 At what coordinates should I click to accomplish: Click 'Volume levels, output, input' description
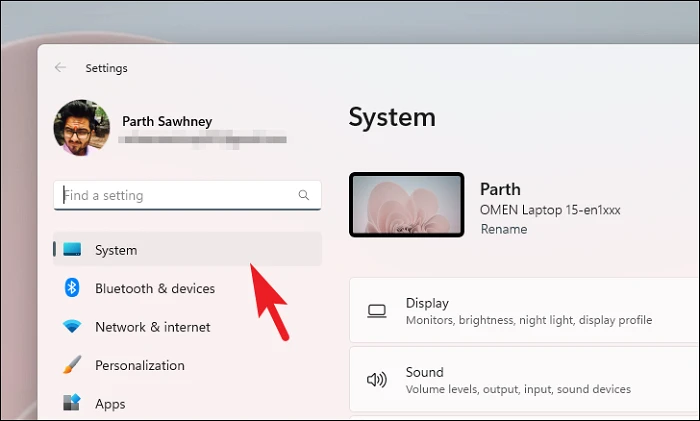(518, 389)
